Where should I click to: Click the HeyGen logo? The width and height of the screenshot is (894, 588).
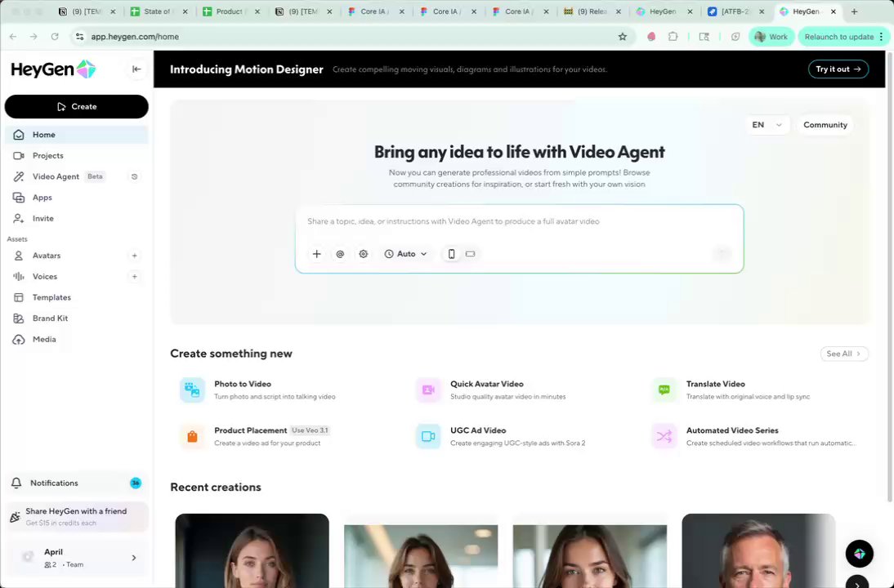(53, 69)
